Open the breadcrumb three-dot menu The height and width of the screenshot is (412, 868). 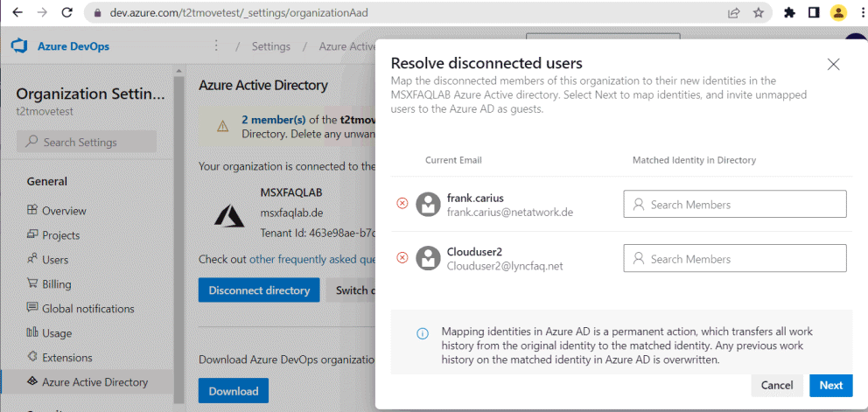pos(216,46)
